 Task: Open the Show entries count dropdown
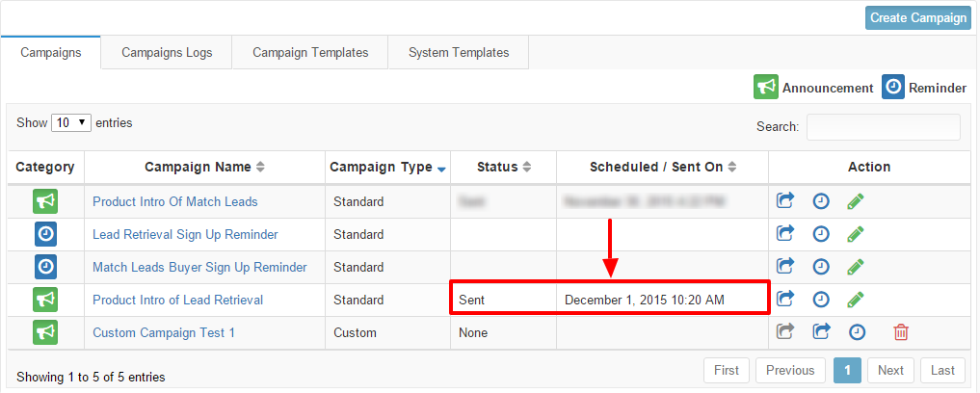coord(70,123)
